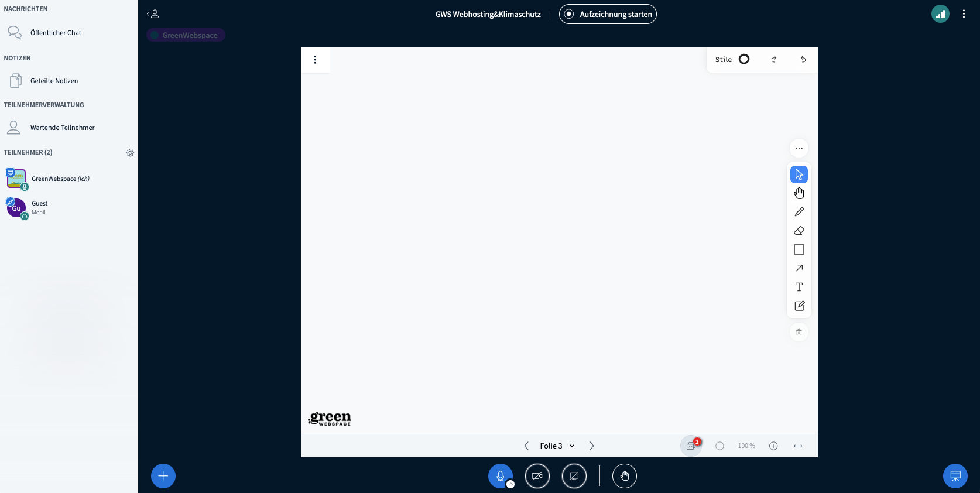Fit slide to width
The height and width of the screenshot is (493, 980).
pos(798,446)
